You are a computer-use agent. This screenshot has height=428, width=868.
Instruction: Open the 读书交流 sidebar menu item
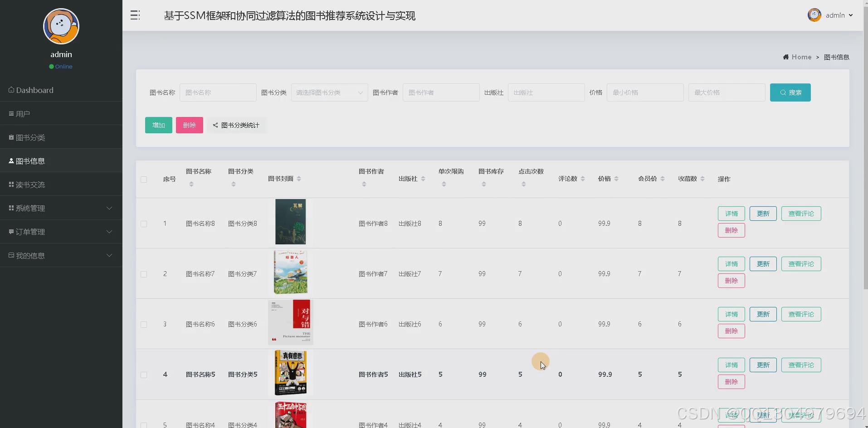61,185
